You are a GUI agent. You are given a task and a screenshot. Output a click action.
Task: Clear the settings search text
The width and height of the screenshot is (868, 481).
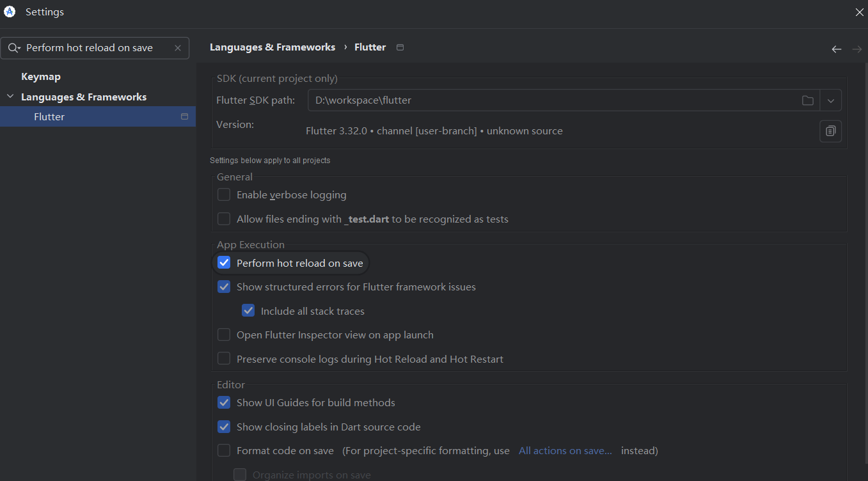coord(178,48)
